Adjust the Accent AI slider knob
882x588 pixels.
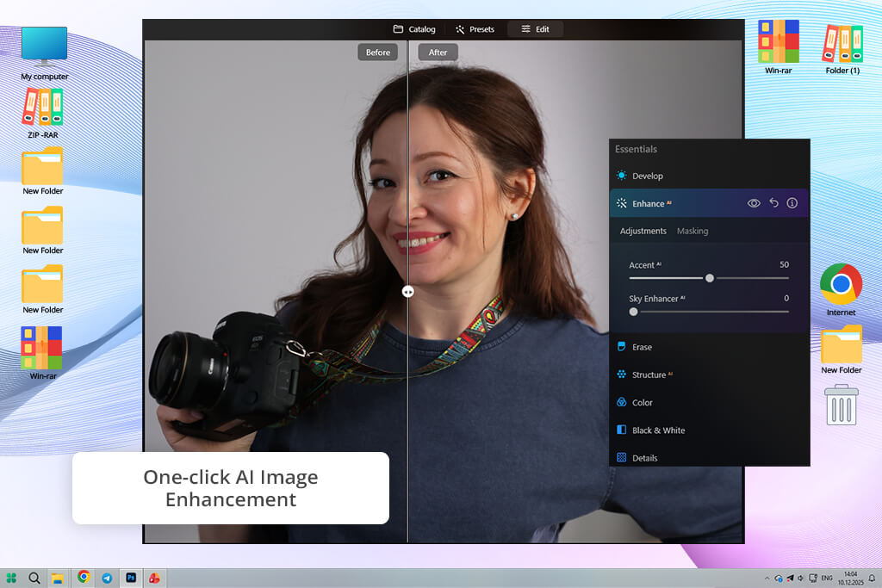point(710,278)
